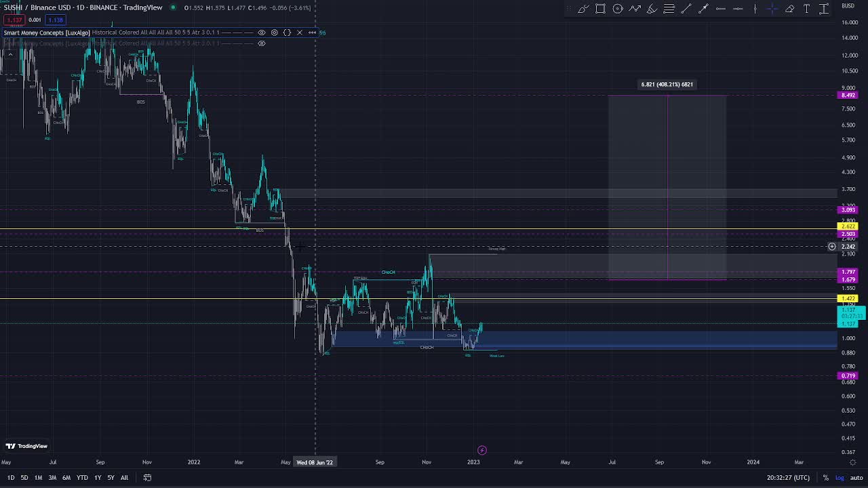
Task: Open the go to date calendar
Action: (147, 478)
